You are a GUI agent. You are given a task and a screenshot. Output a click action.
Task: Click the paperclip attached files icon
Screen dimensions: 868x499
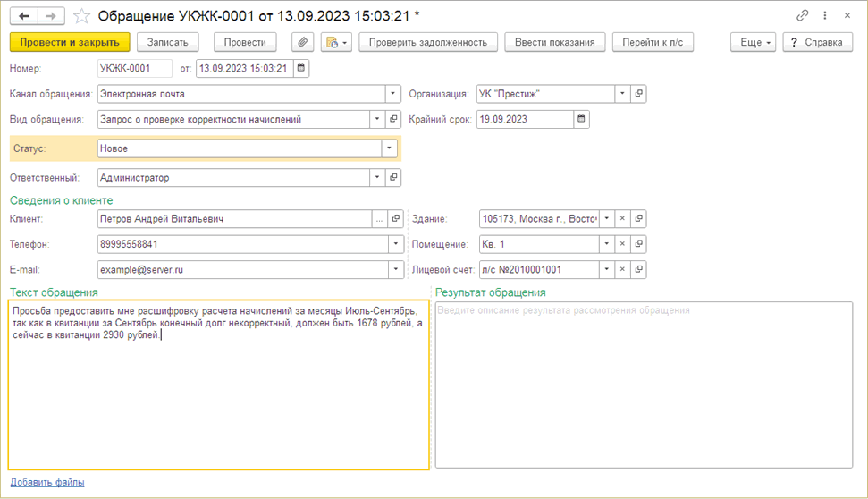point(303,42)
